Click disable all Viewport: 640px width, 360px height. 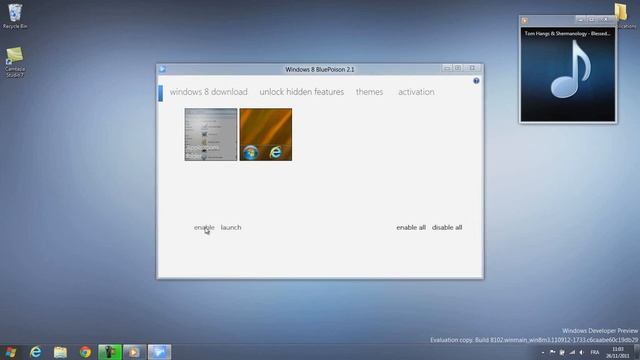pyautogui.click(x=447, y=227)
